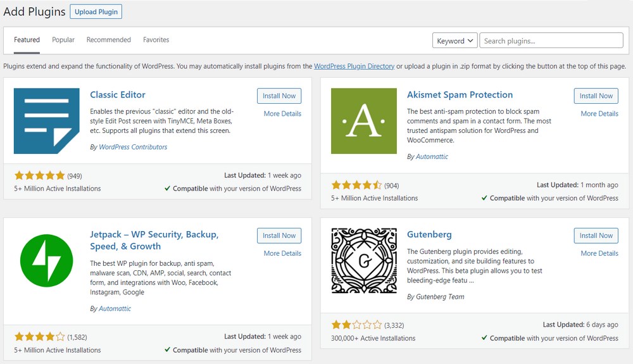Open WordPress Contributors author link
Screen dimensions: 633x364
click(133, 147)
